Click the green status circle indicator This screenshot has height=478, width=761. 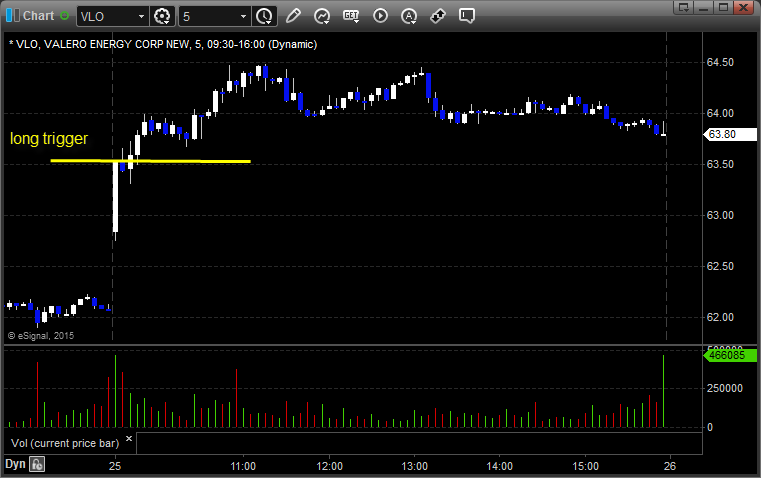click(64, 16)
